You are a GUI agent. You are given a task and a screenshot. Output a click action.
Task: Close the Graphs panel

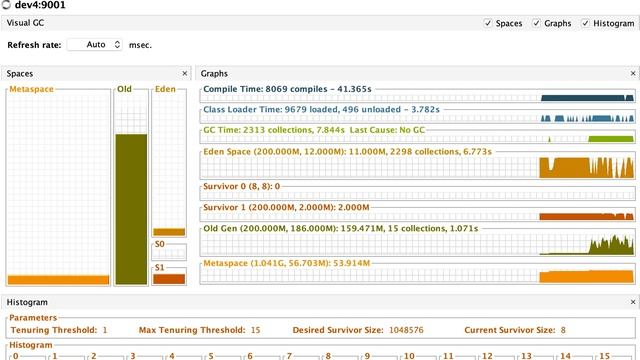pos(633,73)
